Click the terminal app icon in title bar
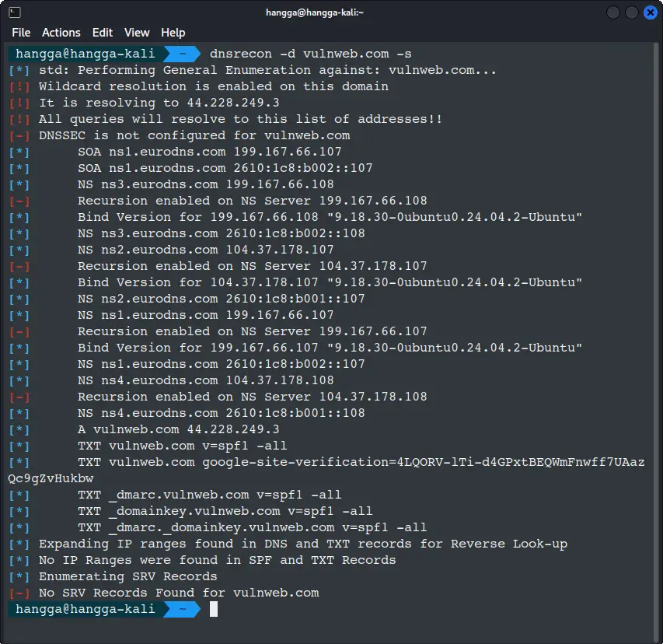The width and height of the screenshot is (663, 644). pyautogui.click(x=14, y=12)
